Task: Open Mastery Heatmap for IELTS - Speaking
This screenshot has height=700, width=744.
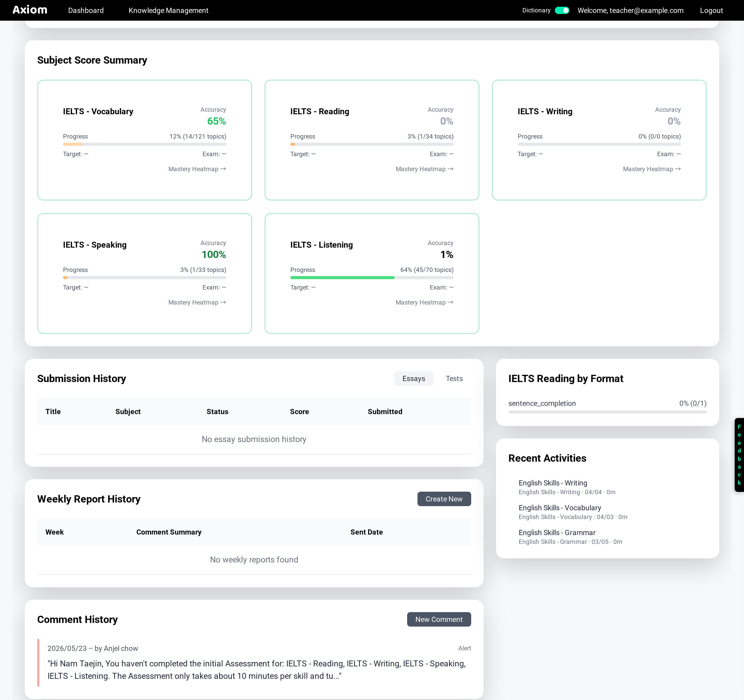Action: [x=197, y=302]
